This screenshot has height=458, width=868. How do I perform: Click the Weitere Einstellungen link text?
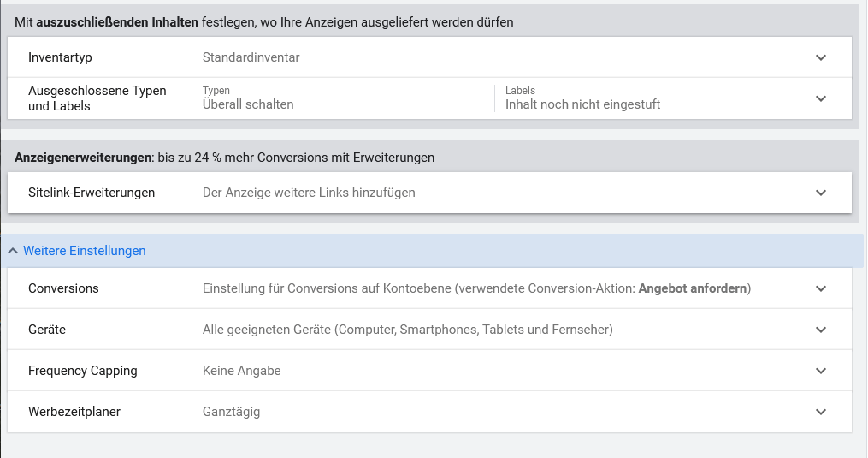(x=84, y=251)
